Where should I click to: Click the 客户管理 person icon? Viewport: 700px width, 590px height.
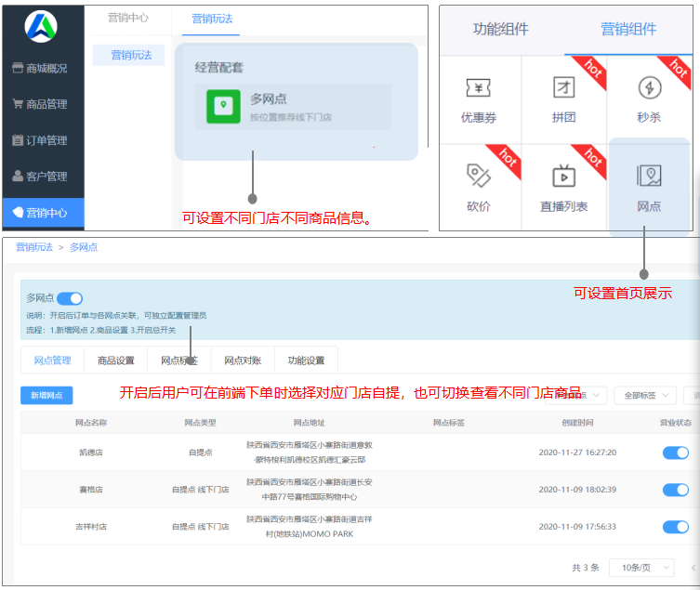[18, 176]
